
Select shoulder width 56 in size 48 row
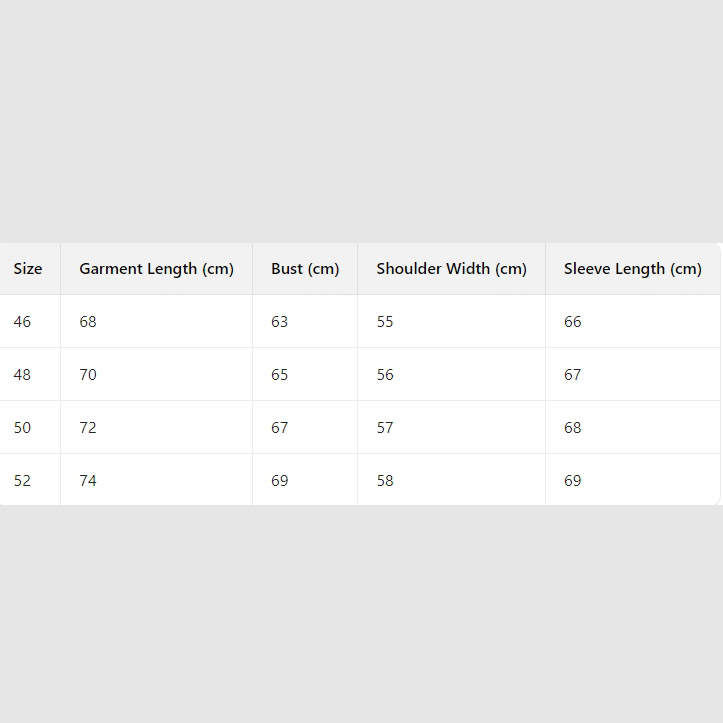[385, 375]
